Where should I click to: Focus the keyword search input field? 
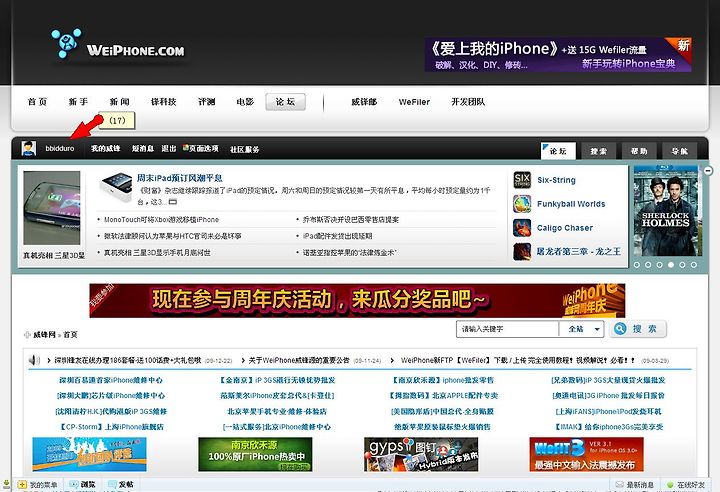pos(507,329)
